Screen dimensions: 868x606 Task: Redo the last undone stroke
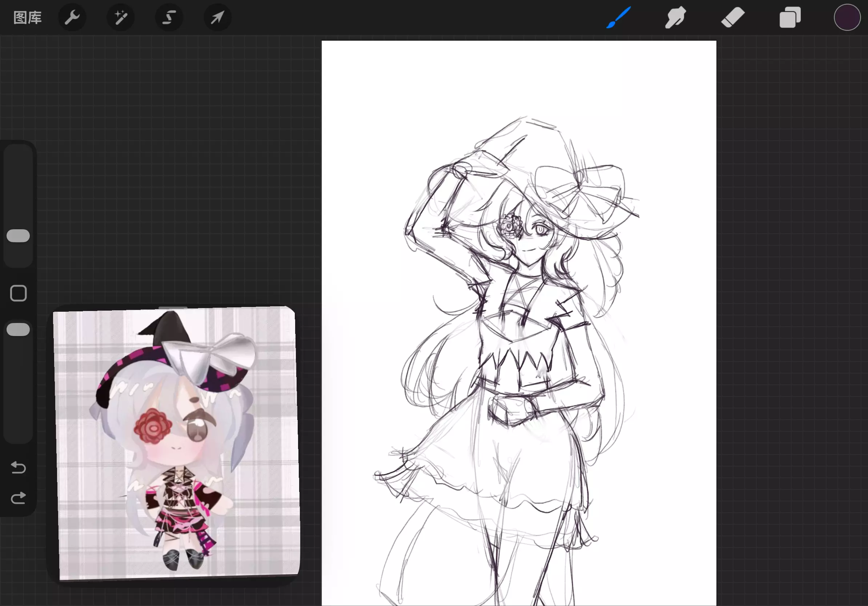(18, 498)
